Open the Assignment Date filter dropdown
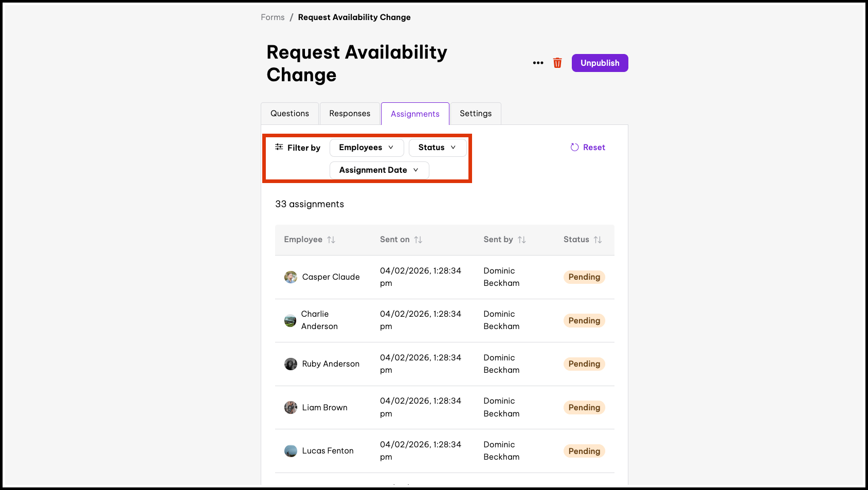The height and width of the screenshot is (490, 868). pyautogui.click(x=379, y=170)
